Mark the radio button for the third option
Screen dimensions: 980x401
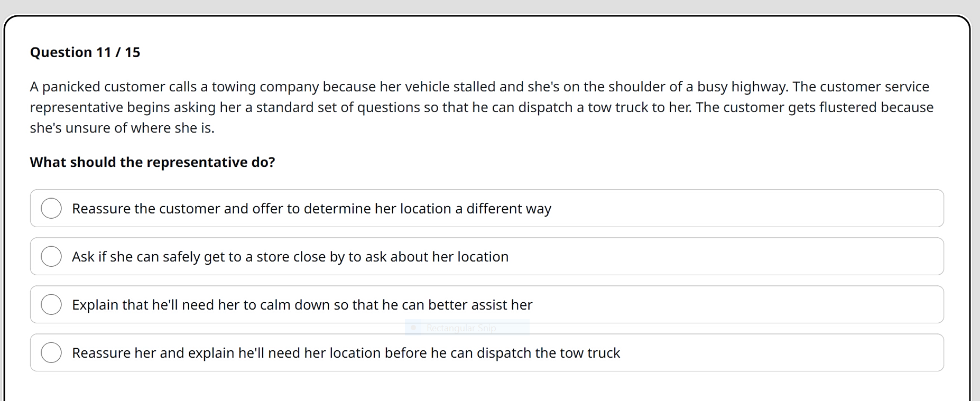tap(51, 304)
